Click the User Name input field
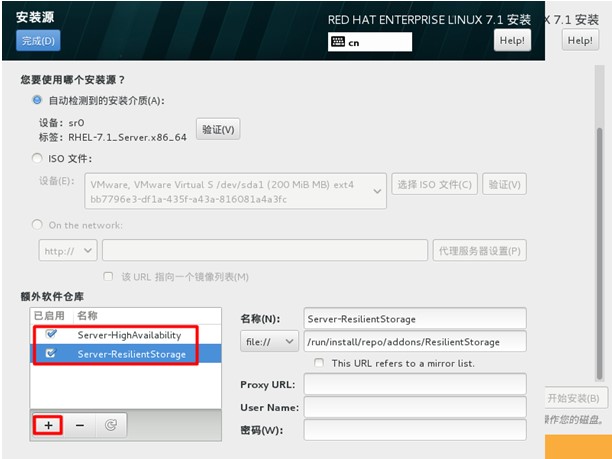The width and height of the screenshot is (612, 459). tap(414, 407)
